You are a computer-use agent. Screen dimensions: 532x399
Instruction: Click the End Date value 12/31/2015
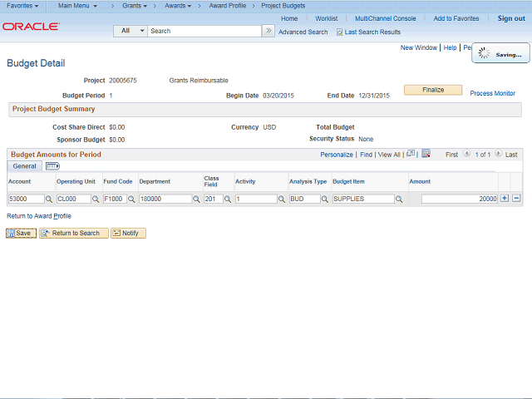[374, 96]
